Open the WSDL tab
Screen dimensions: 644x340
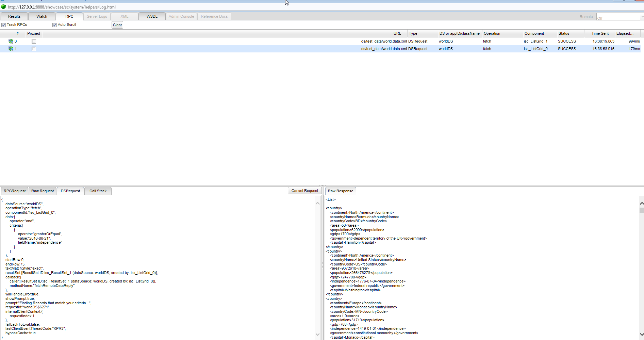152,16
